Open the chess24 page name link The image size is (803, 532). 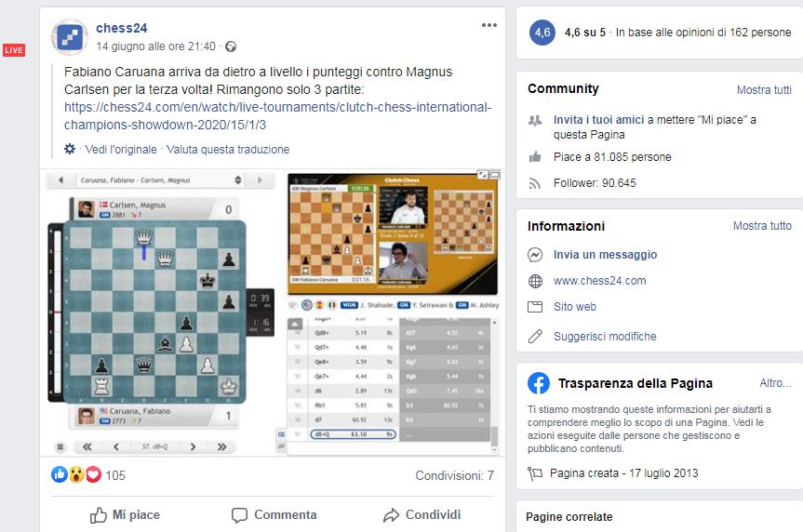(x=121, y=28)
